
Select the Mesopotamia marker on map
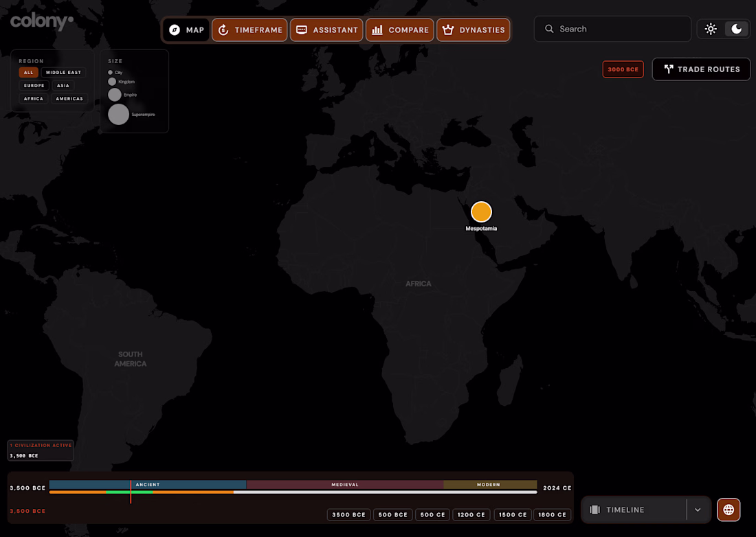pos(481,212)
